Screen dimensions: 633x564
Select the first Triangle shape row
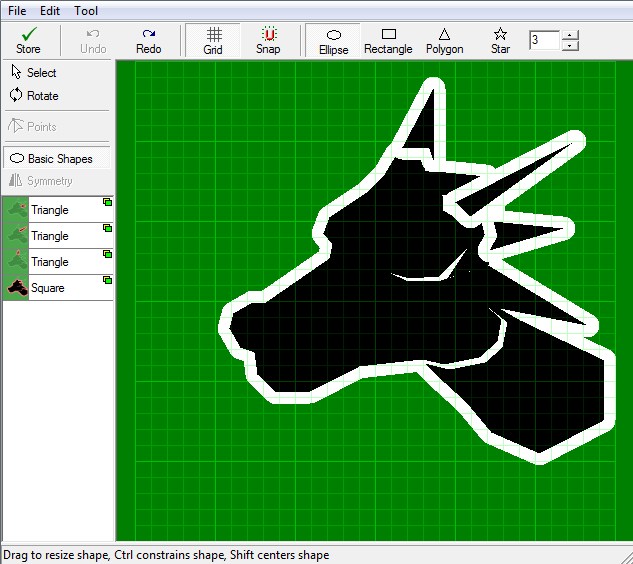click(x=58, y=210)
